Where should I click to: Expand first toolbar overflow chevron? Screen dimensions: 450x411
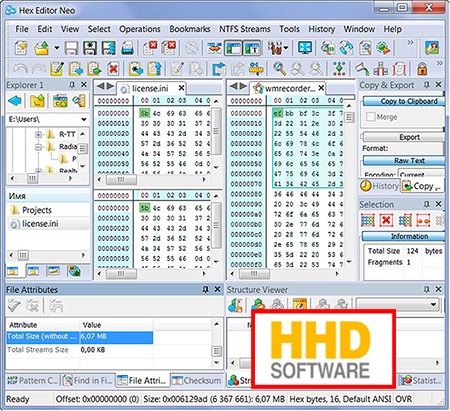click(410, 42)
